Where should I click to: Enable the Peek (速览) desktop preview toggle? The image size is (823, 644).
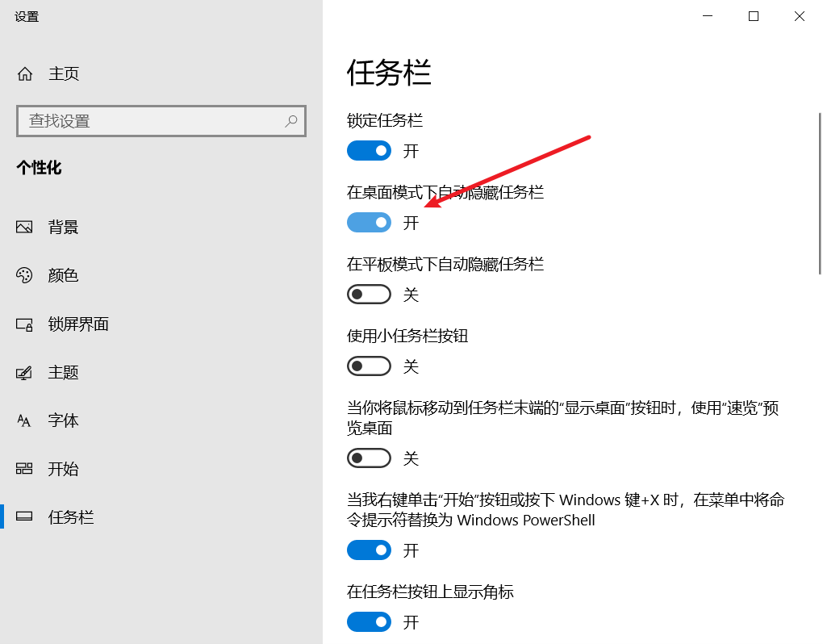369,458
